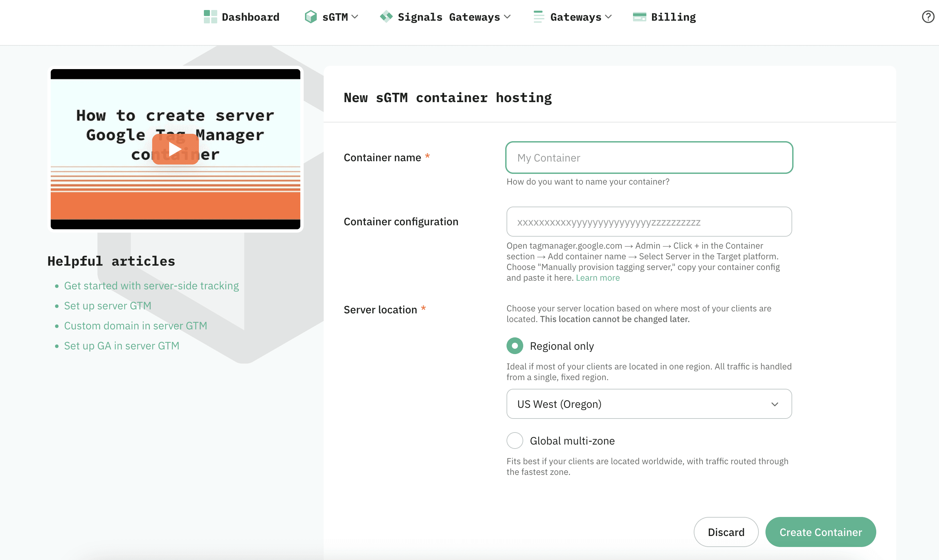The width and height of the screenshot is (939, 560).
Task: Click the sGTM cube icon
Action: tap(310, 17)
